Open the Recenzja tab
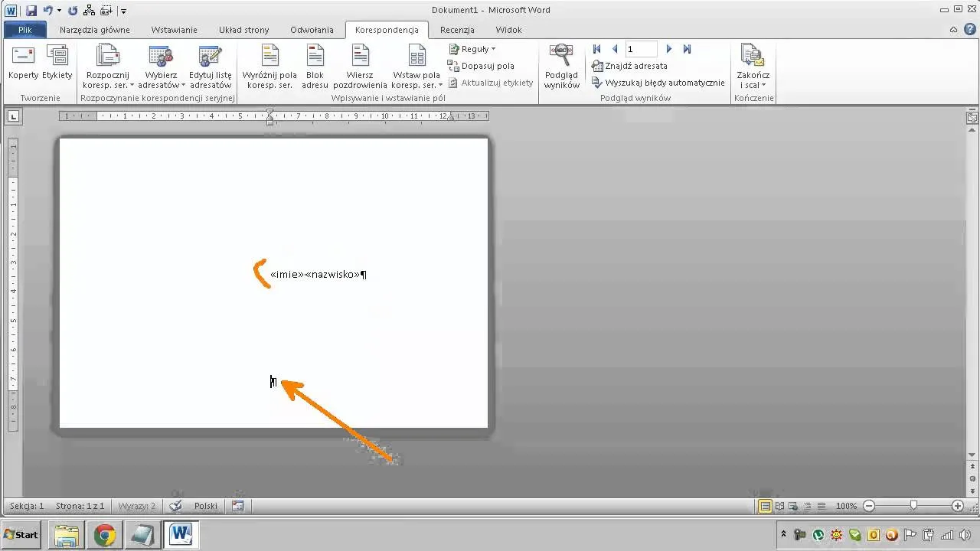The image size is (980, 551). (x=457, y=30)
